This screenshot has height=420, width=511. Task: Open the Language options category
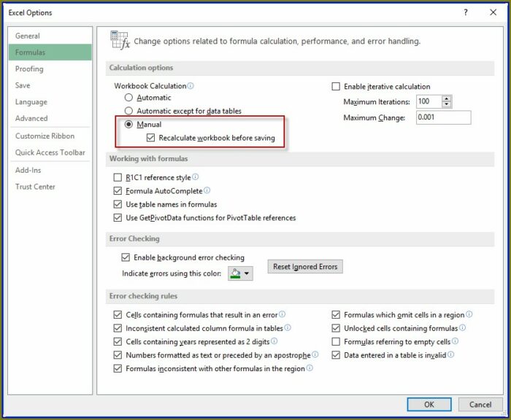(x=50, y=102)
